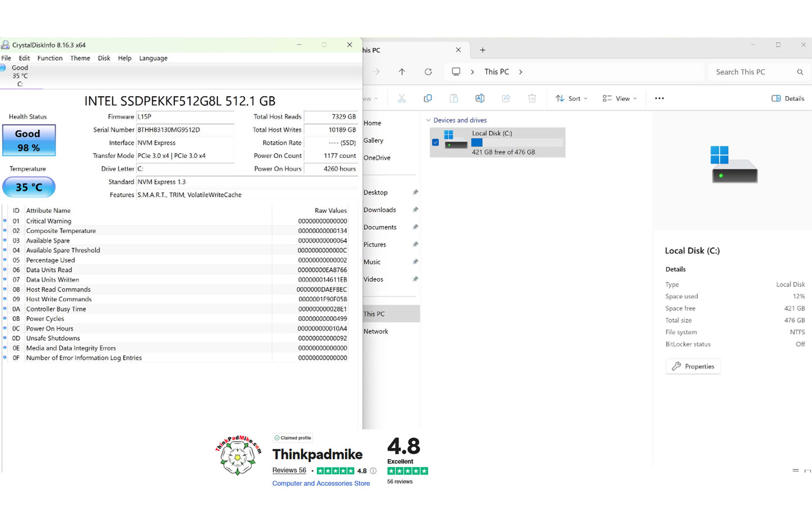Open the Language menu in CrystalDiskInfo
Viewport: 812px width, 510px height.
pos(153,58)
